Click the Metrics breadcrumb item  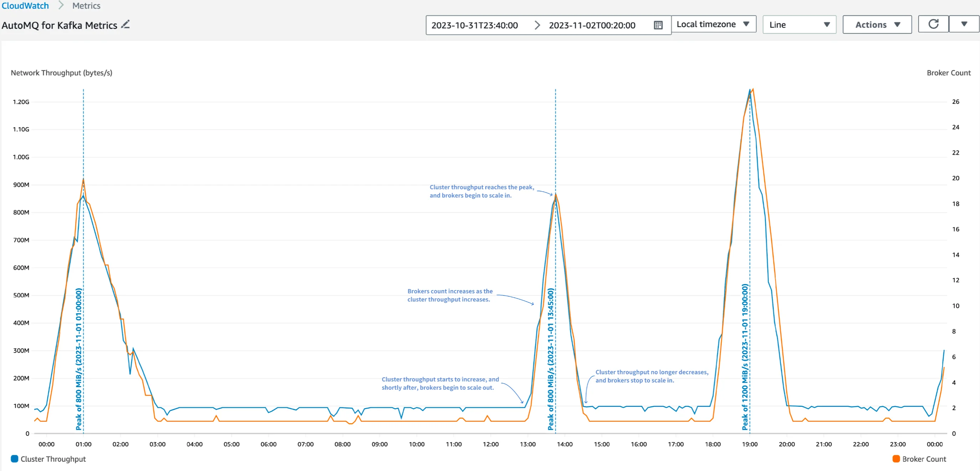(x=86, y=6)
